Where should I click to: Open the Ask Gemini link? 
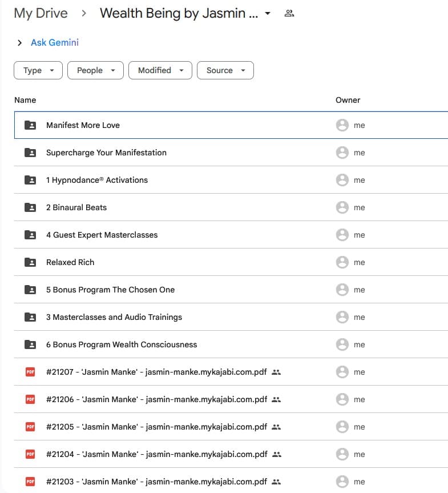[55, 43]
